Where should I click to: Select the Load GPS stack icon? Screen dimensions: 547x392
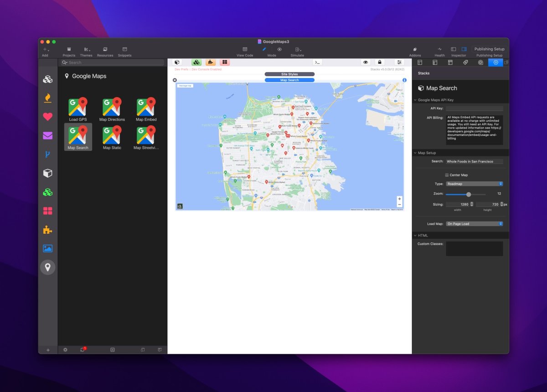(77, 108)
